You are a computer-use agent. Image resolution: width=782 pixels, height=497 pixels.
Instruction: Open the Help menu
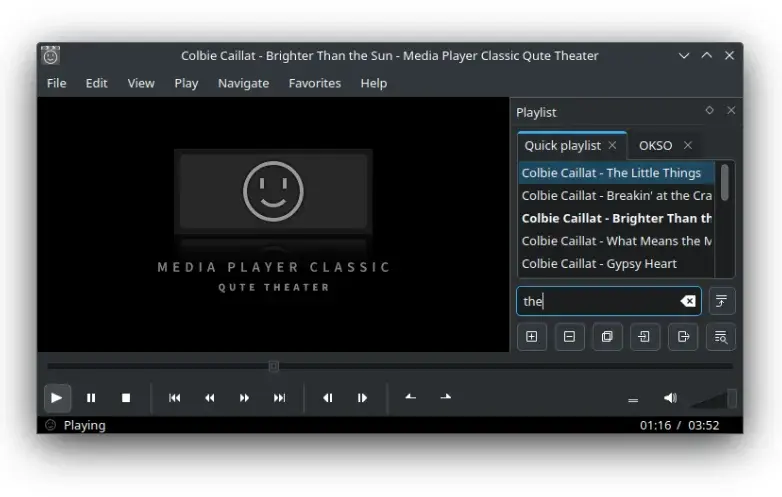tap(373, 83)
